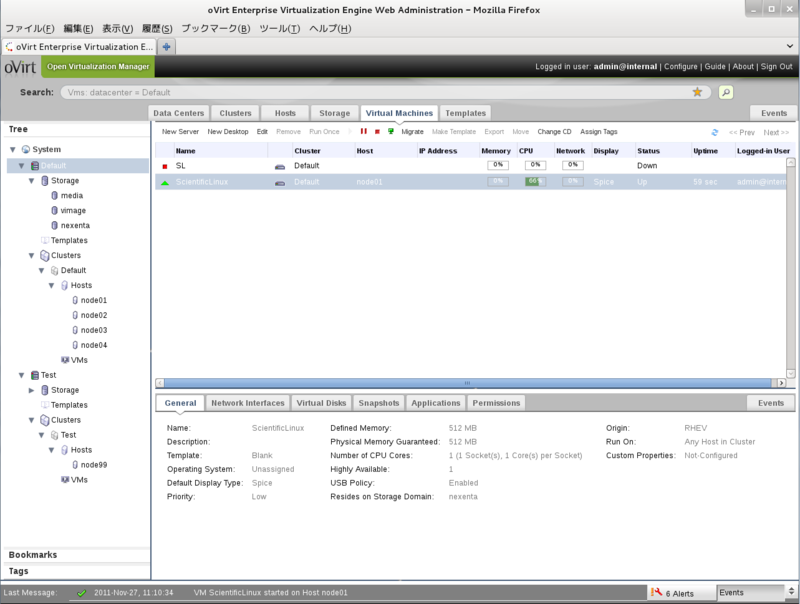800x604 pixels.
Task: Open the Virtual Disks subtab
Action: pyautogui.click(x=321, y=403)
